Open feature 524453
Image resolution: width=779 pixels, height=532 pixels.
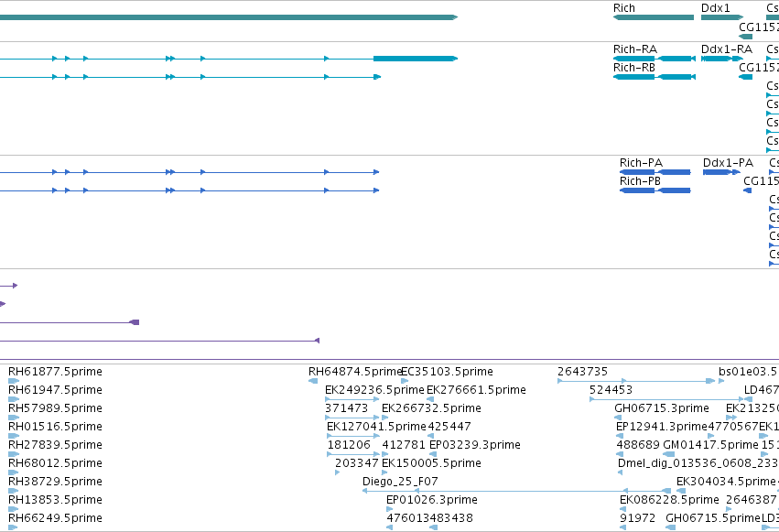[x=611, y=390]
